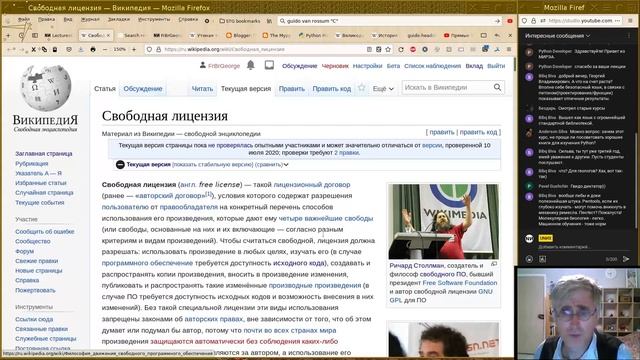This screenshot has width=640, height=360.
Task: Open Richard Stallman photo thumbnail
Action: [x=443, y=222]
